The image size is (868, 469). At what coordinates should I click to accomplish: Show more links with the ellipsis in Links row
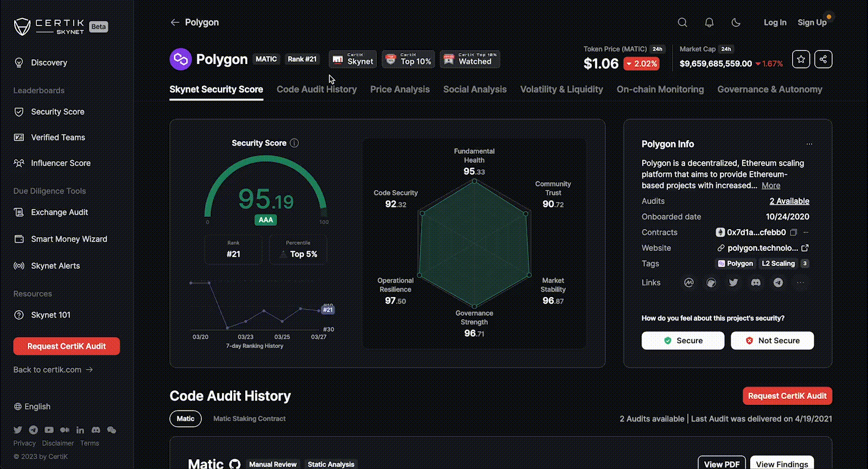click(800, 282)
